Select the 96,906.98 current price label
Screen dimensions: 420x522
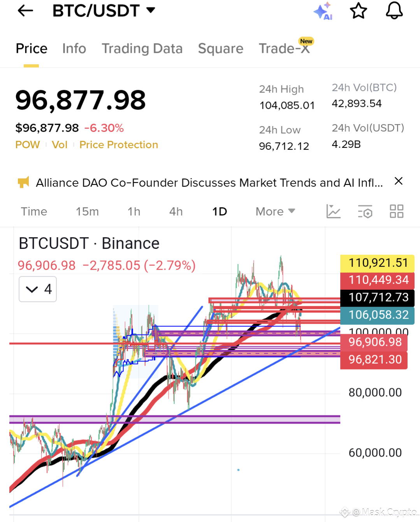click(374, 342)
